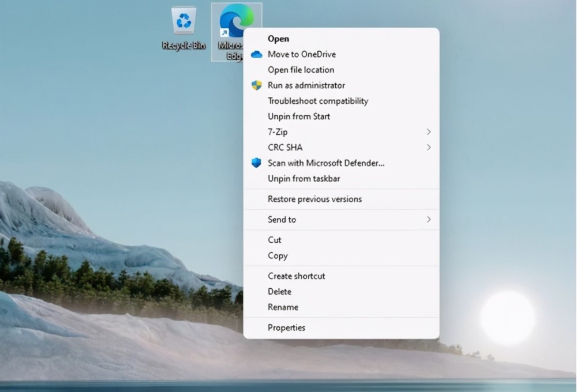This screenshot has height=392, width=577.
Task: Select Open from the context menu
Action: pyautogui.click(x=278, y=39)
